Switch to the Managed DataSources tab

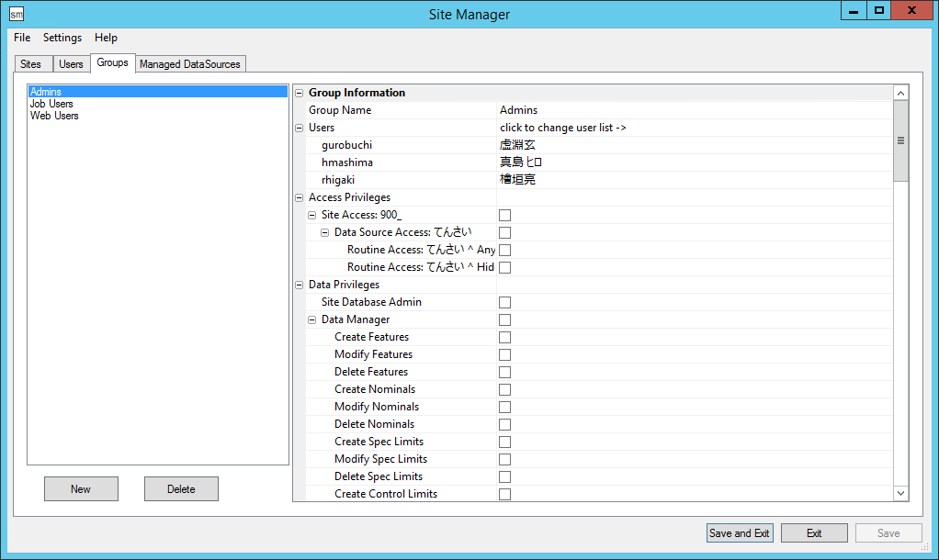click(190, 64)
